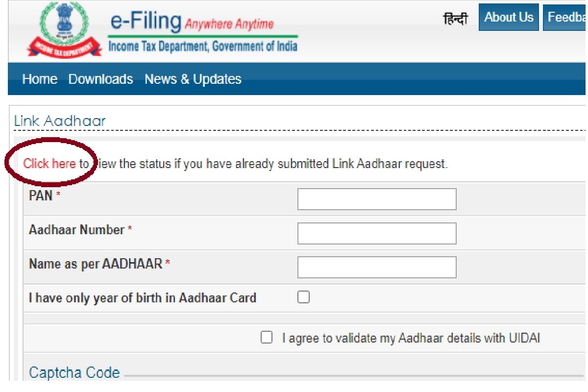Enable 'I agree to validate my Aadhaar details with UIDAI'

[x=267, y=337]
